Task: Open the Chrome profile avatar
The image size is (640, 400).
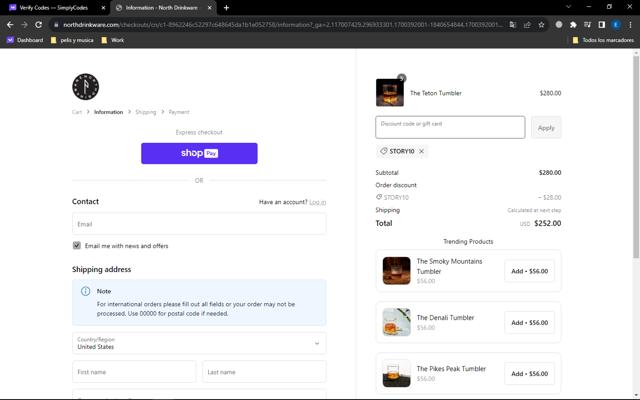Action: click(x=616, y=25)
